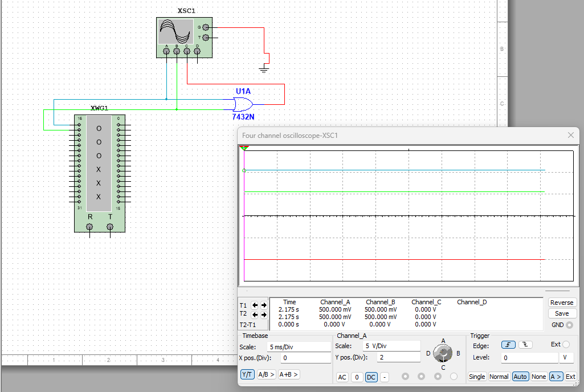The width and height of the screenshot is (584, 392).
Task: Click Channel_A Scale field 5 V/Div
Action: (391, 346)
